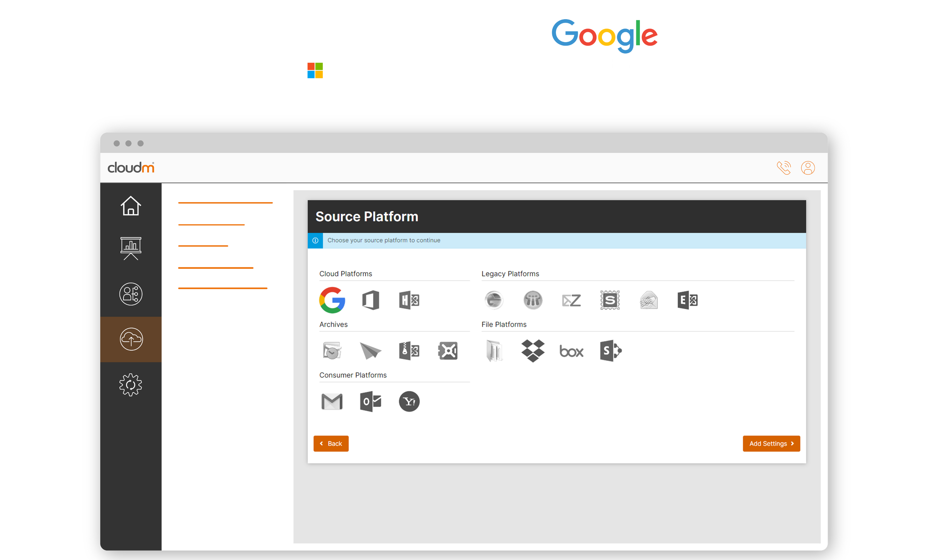
Task: Choose Outlook.com consumer platform icon
Action: pyautogui.click(x=370, y=401)
